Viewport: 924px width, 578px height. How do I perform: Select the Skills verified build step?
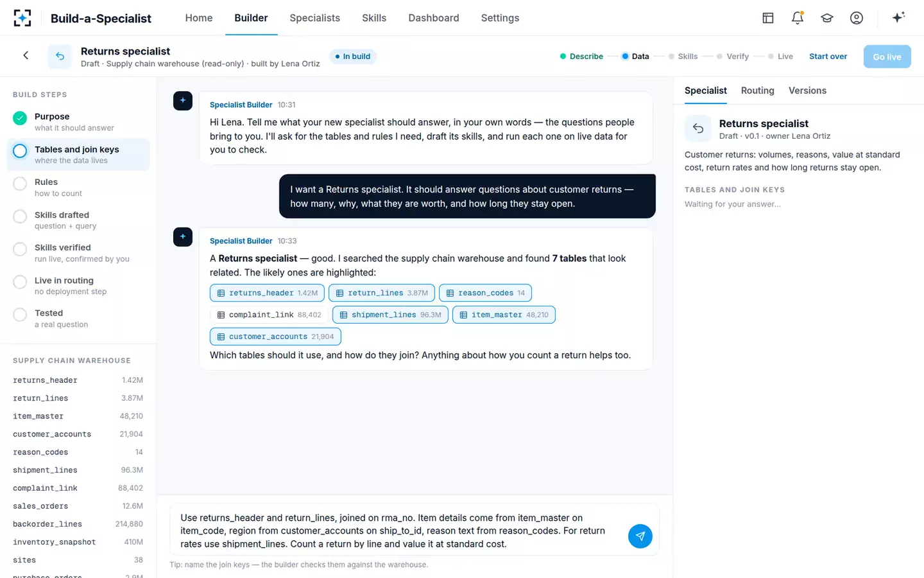[78, 252]
